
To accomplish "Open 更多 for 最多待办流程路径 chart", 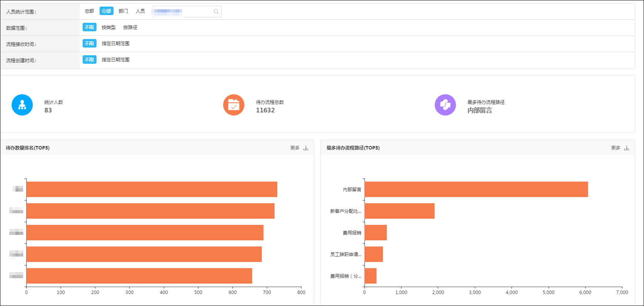I will (615, 148).
